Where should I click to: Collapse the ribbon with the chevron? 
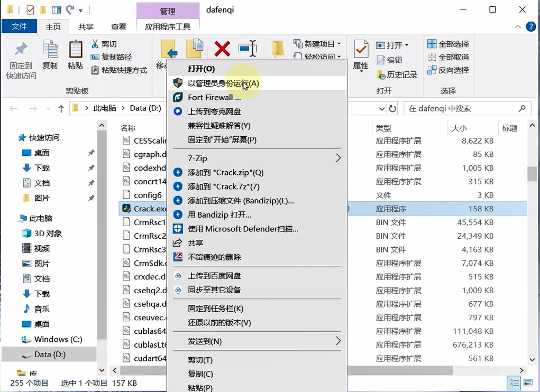(x=517, y=26)
